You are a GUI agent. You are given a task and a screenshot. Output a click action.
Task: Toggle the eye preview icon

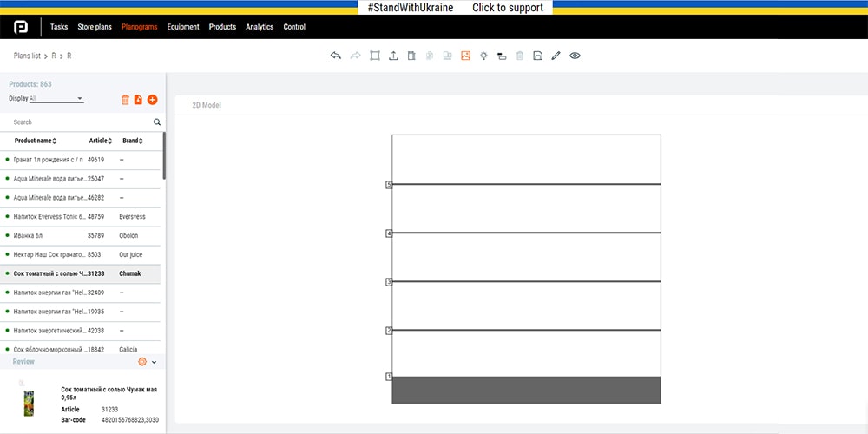[x=575, y=56]
